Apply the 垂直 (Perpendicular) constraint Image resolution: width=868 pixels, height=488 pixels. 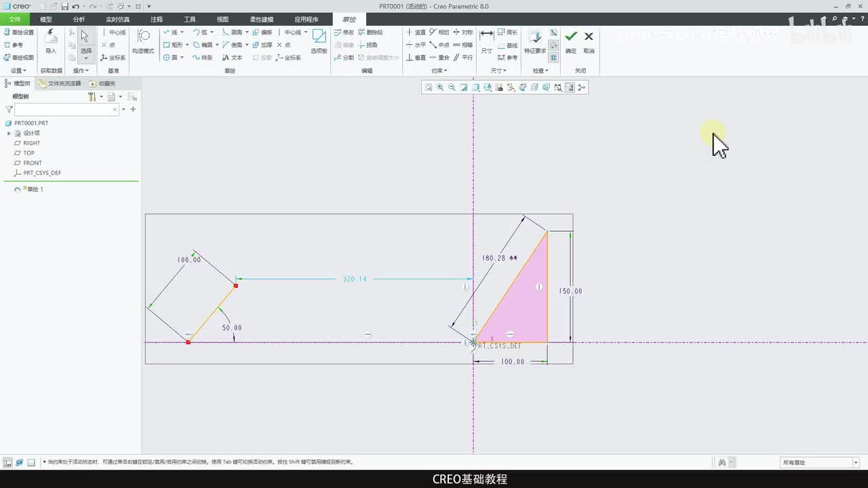(416, 58)
